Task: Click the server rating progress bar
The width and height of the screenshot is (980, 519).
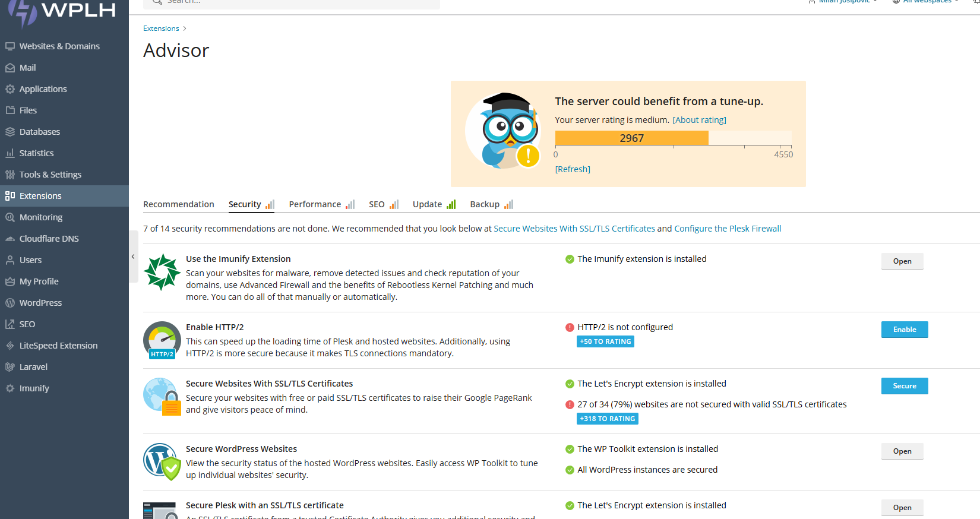Action: pyautogui.click(x=673, y=138)
